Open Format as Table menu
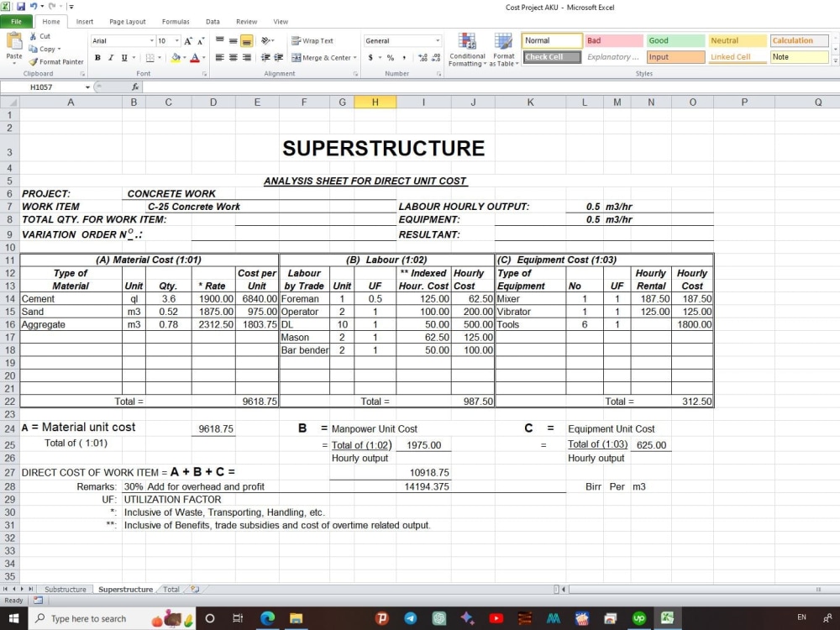The height and width of the screenshot is (630, 840). click(503, 50)
